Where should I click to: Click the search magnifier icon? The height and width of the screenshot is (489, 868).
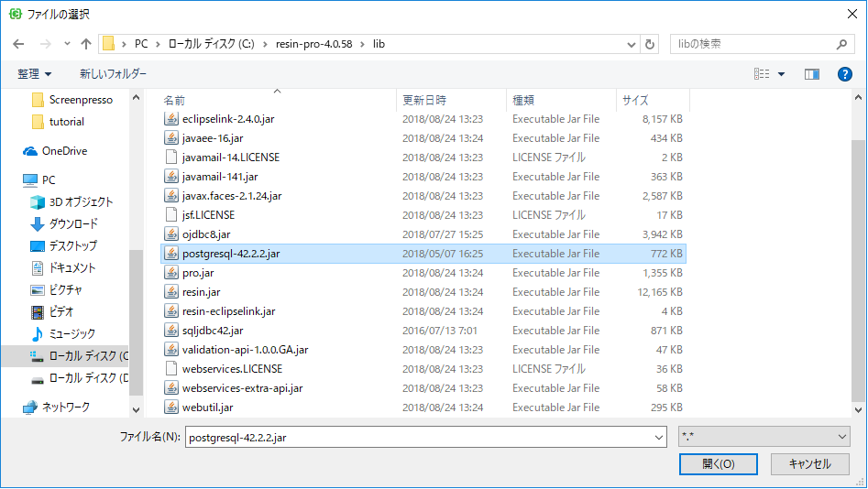842,44
